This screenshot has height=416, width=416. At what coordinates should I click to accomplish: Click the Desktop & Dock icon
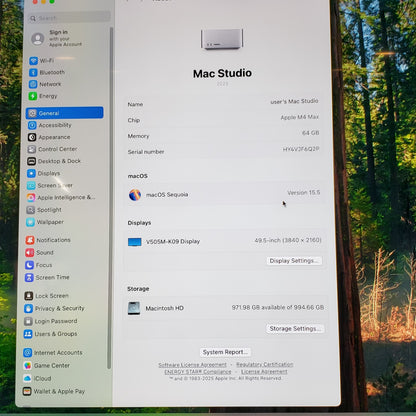[31, 161]
